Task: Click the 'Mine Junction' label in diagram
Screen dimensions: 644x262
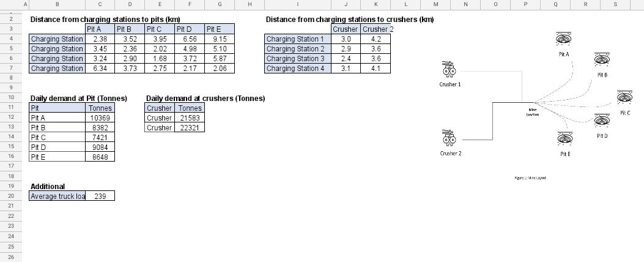Action: (532, 112)
